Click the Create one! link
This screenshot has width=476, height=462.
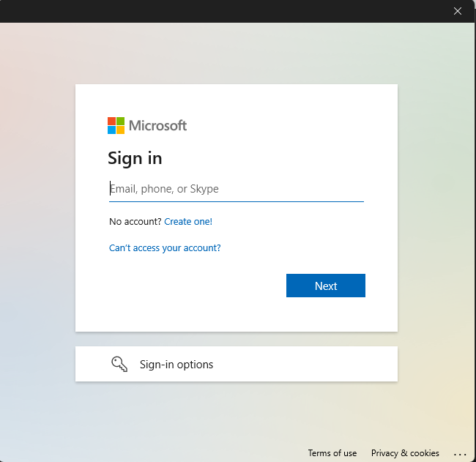(188, 221)
